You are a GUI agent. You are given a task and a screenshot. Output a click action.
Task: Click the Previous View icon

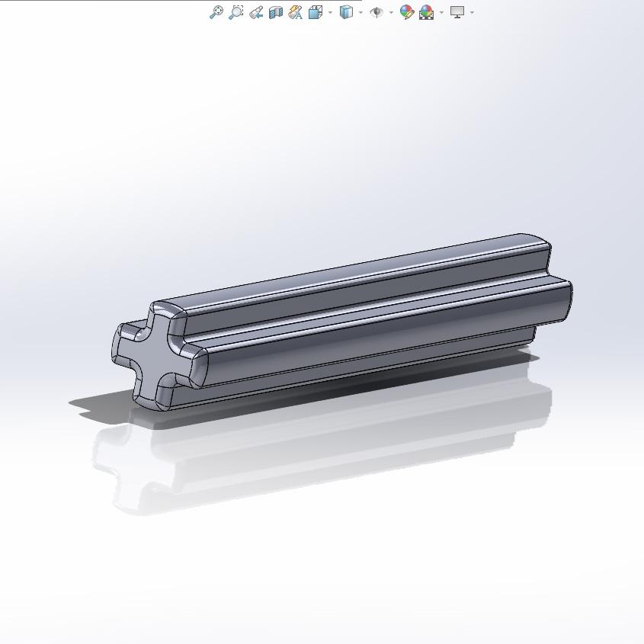click(x=256, y=12)
